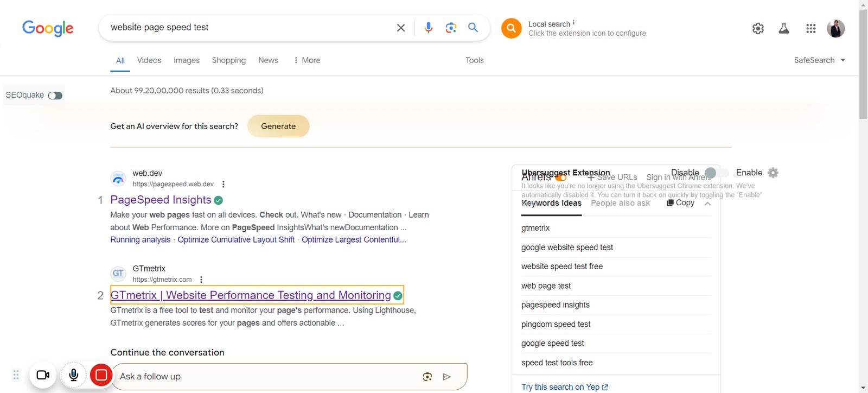Open Google quick settings gear
Viewport: 868px width, 393px height.
(x=758, y=28)
